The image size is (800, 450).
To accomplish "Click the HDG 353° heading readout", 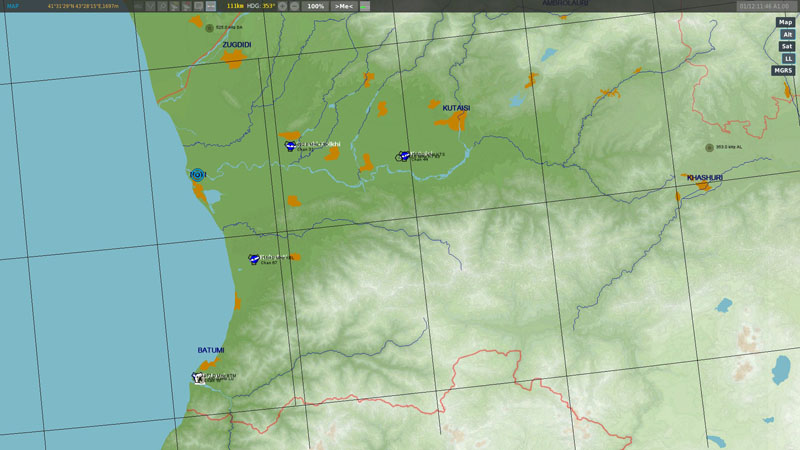I will click(x=261, y=6).
